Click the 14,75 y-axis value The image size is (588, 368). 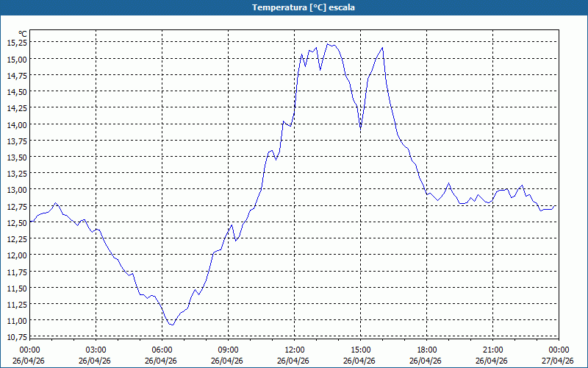17,76
